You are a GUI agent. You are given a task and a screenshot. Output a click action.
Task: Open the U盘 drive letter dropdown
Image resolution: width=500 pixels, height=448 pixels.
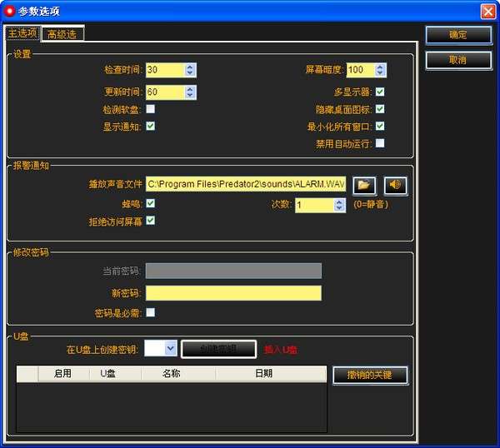[171, 348]
